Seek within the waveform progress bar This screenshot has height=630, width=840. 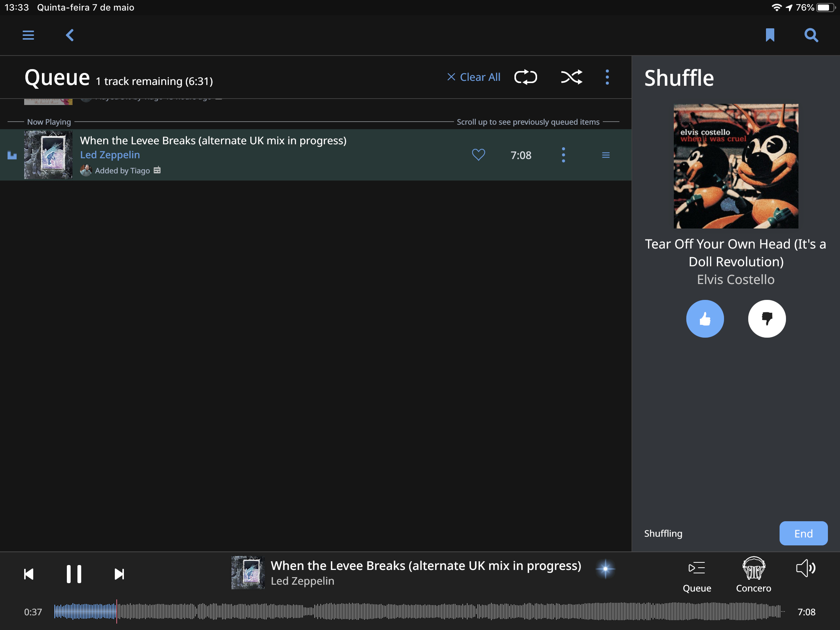[419, 611]
